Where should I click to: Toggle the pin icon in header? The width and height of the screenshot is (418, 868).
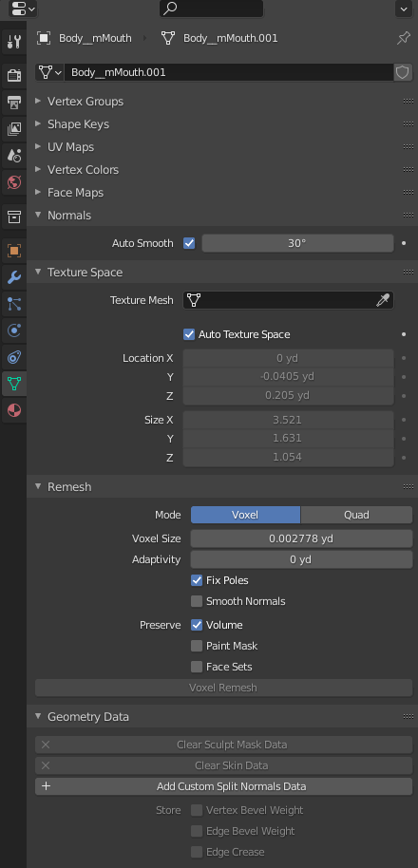pyautogui.click(x=404, y=38)
